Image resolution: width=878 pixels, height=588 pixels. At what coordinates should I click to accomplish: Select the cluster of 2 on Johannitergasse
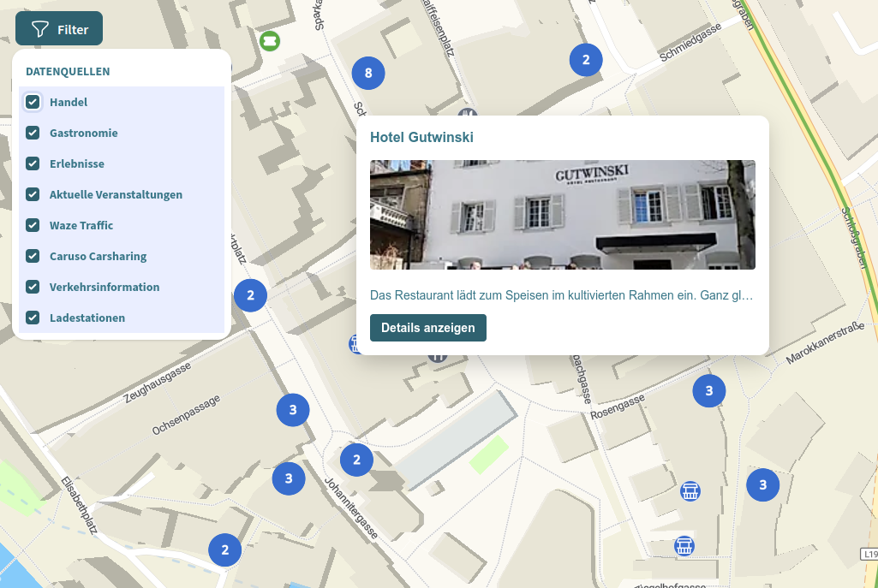pos(356,460)
